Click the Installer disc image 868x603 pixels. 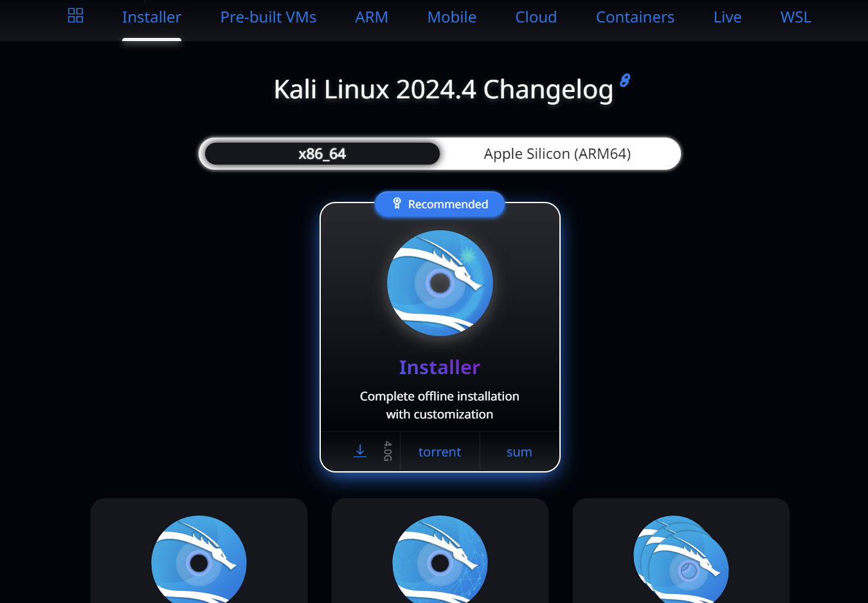click(440, 283)
